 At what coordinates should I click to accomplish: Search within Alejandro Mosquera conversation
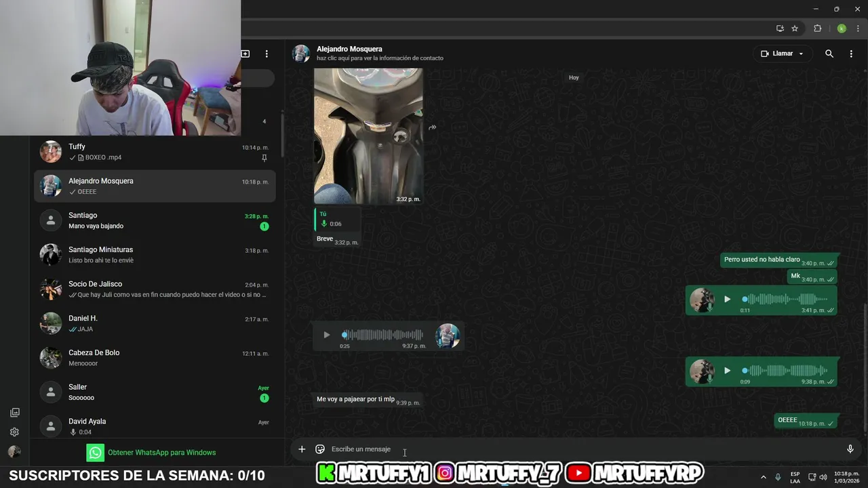click(x=829, y=54)
